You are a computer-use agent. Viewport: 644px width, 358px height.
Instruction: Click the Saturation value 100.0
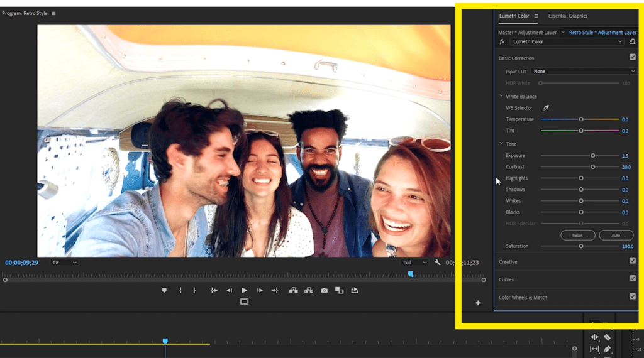click(628, 246)
